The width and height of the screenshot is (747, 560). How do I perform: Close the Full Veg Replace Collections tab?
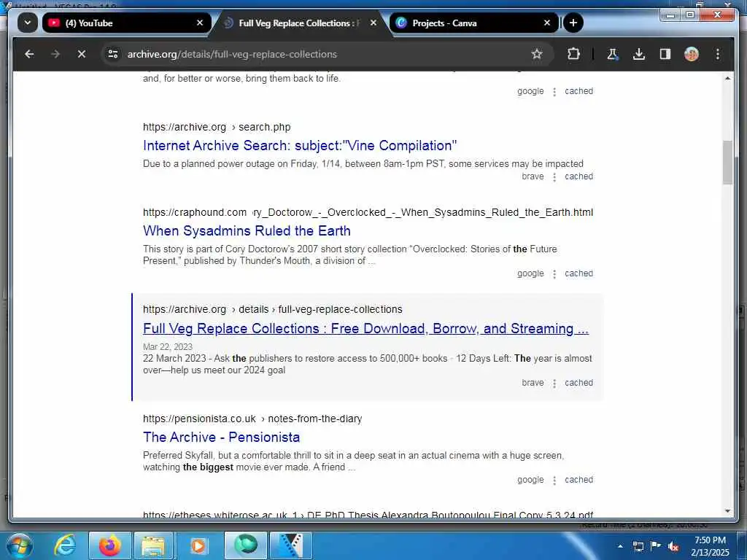tap(373, 23)
